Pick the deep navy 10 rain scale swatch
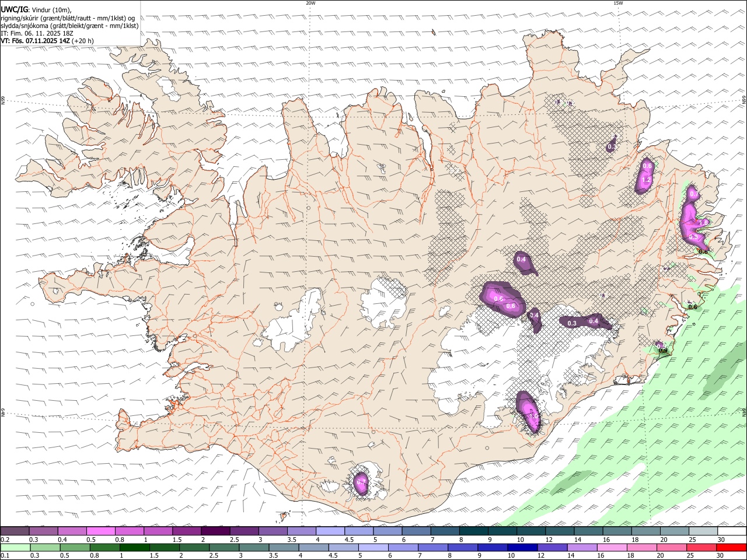Viewport: 747px width, 560px height. click(522, 548)
